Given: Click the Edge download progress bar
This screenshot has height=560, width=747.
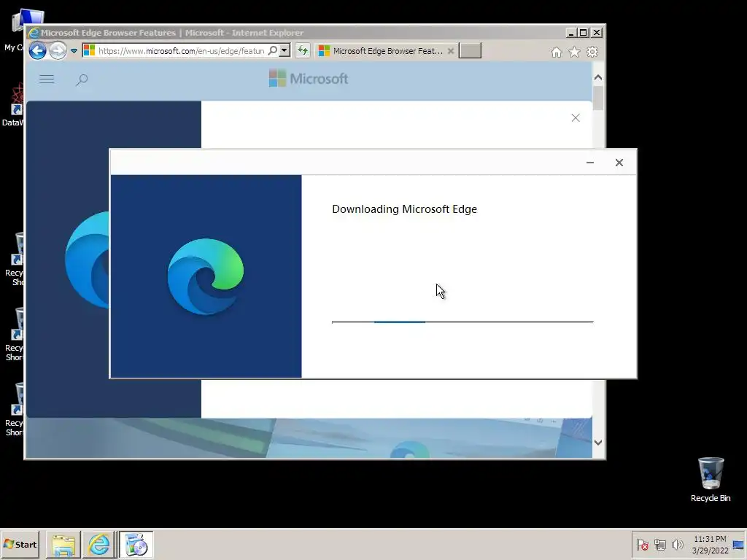Looking at the screenshot, I should 462,322.
